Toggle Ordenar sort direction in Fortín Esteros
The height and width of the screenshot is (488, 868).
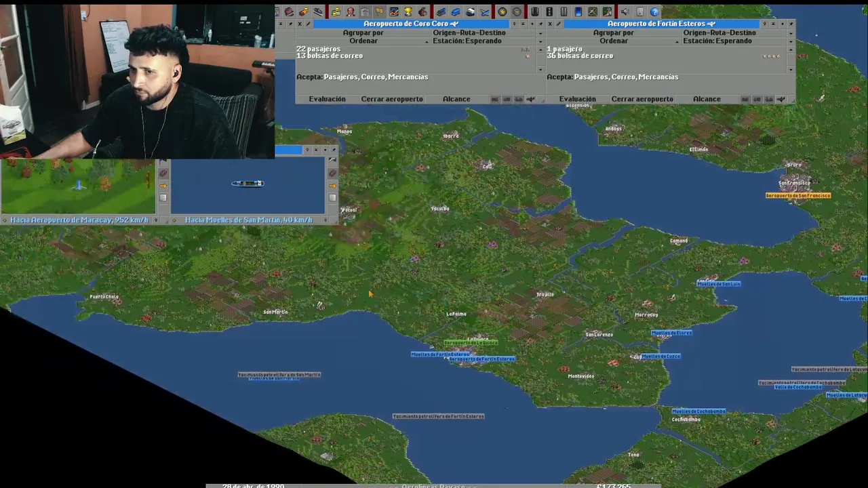pyautogui.click(x=613, y=41)
